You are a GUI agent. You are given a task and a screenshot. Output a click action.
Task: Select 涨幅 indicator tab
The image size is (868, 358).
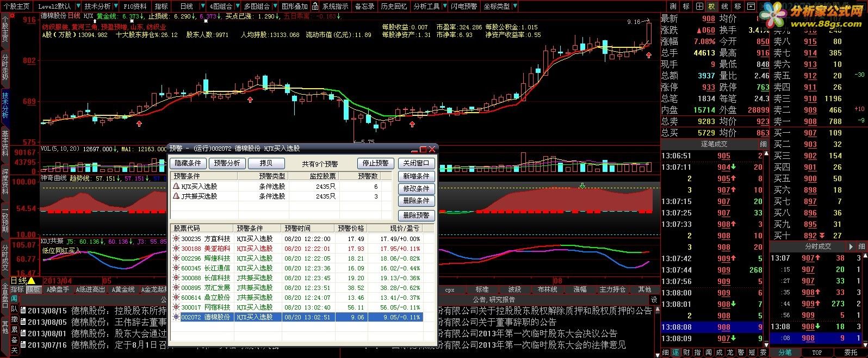(580, 289)
